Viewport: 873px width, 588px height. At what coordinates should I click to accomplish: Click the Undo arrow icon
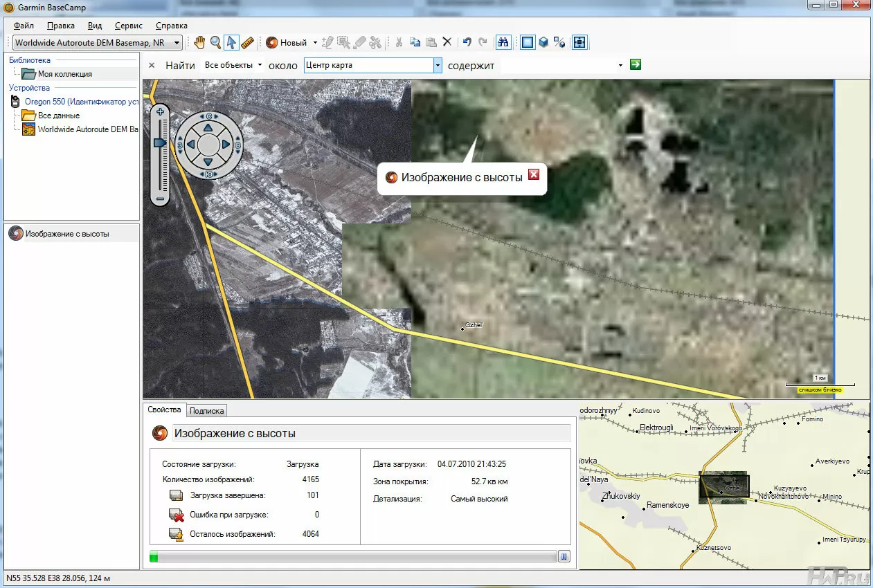click(467, 43)
